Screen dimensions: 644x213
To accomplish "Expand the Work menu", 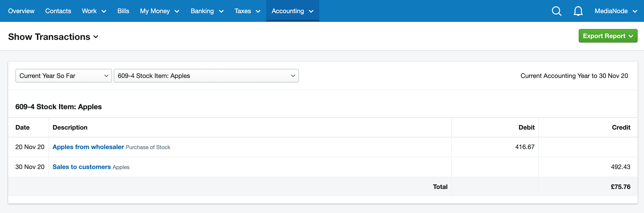I will (94, 11).
